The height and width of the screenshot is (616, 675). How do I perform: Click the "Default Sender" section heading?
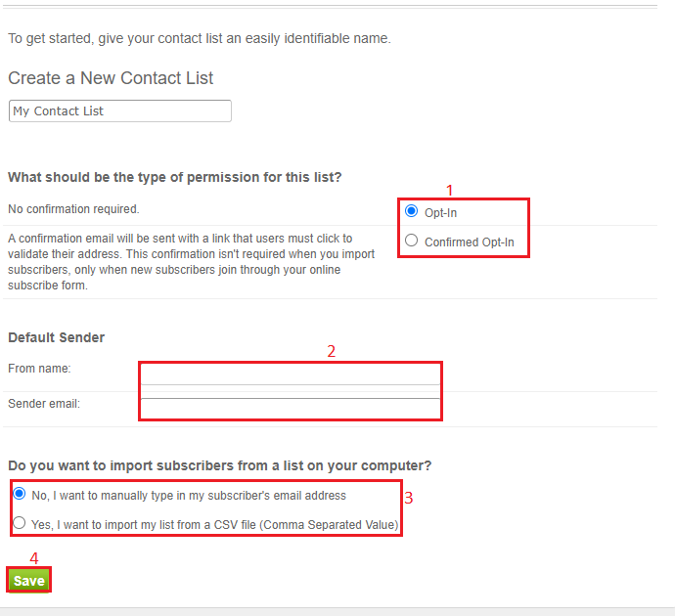(56, 337)
